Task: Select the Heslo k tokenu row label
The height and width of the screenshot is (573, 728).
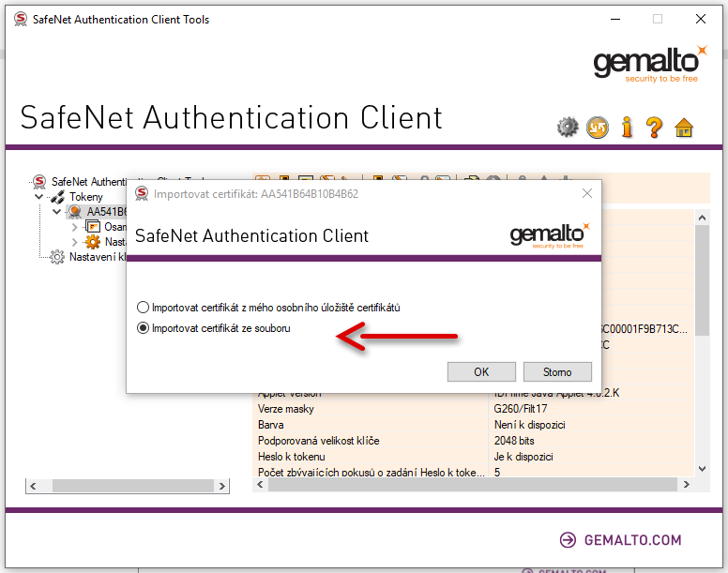Action: 291,457
